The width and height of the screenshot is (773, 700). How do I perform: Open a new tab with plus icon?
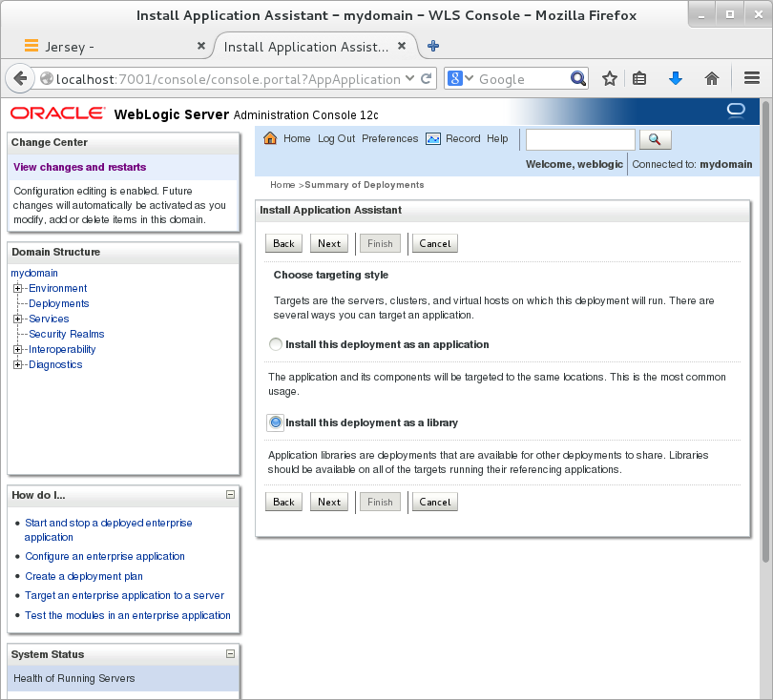[x=433, y=46]
